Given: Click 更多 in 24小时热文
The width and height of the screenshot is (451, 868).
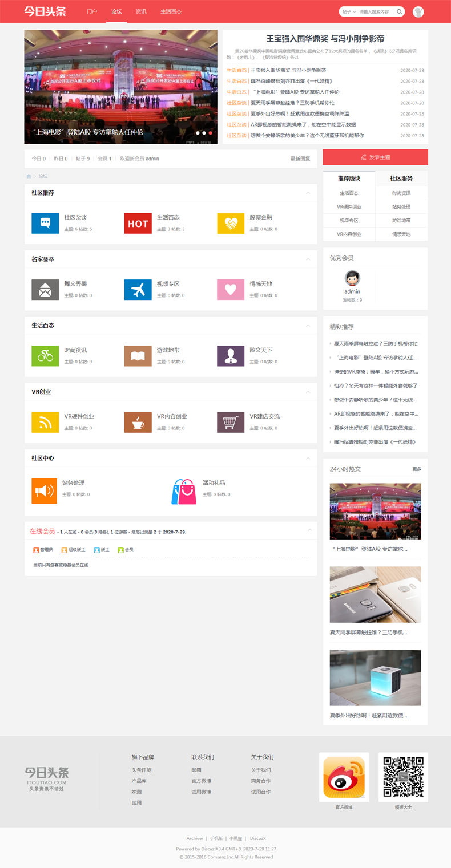Looking at the screenshot, I should (x=417, y=469).
